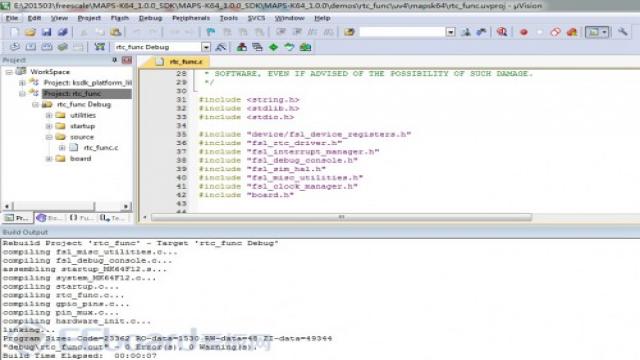This screenshot has width=640, height=360.
Task: Open the Project menu
Action: coord(89,18)
